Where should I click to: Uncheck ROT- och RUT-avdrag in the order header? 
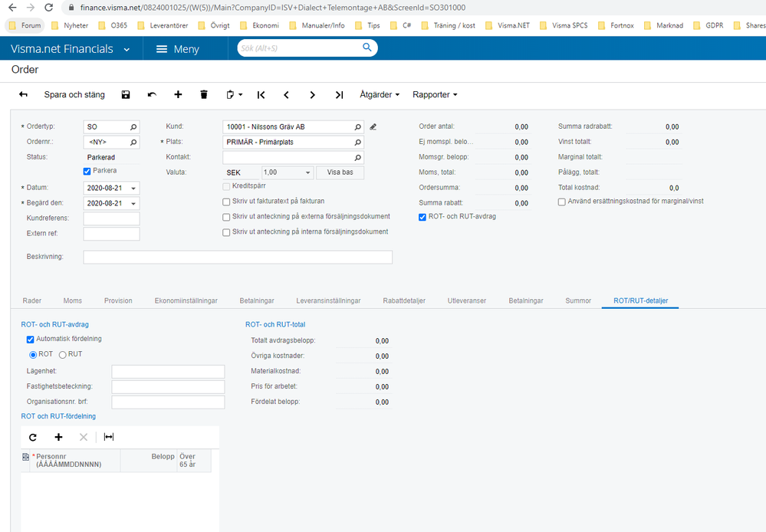(422, 217)
